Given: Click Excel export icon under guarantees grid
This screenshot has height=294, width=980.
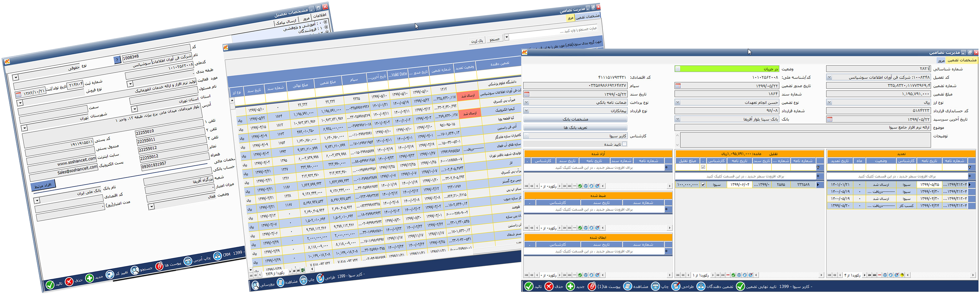Looking at the screenshot, I should pyautogui.click(x=303, y=270).
